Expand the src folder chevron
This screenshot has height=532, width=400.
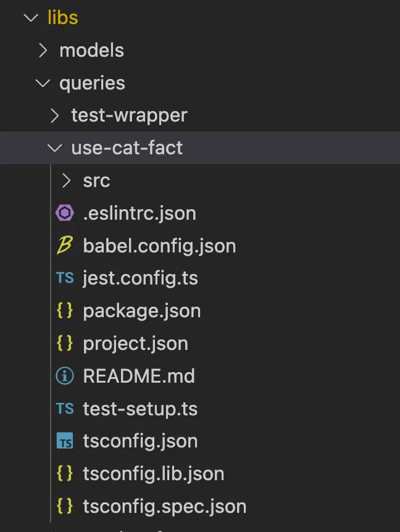click(x=67, y=181)
